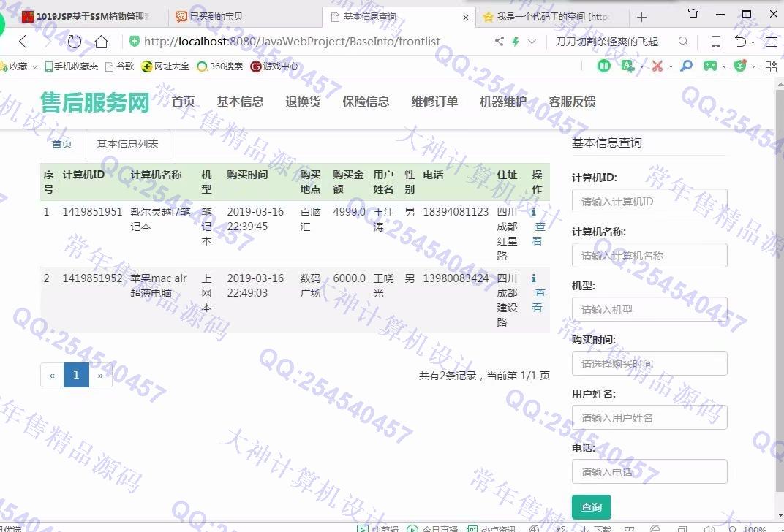Open the mobile device view icon
This screenshot has width=784, height=532.
pyautogui.click(x=716, y=42)
